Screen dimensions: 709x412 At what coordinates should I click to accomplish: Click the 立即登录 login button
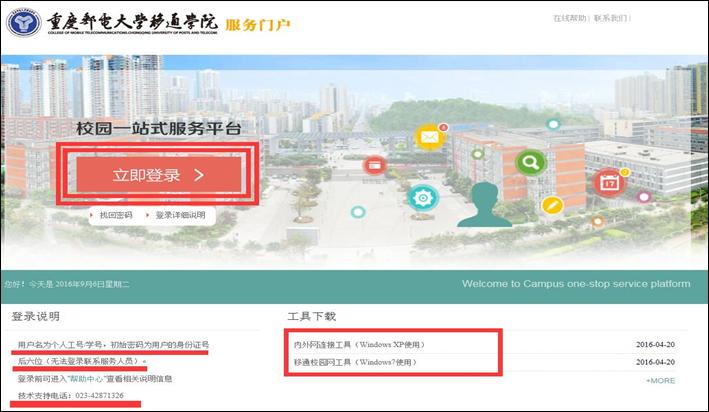click(x=160, y=176)
